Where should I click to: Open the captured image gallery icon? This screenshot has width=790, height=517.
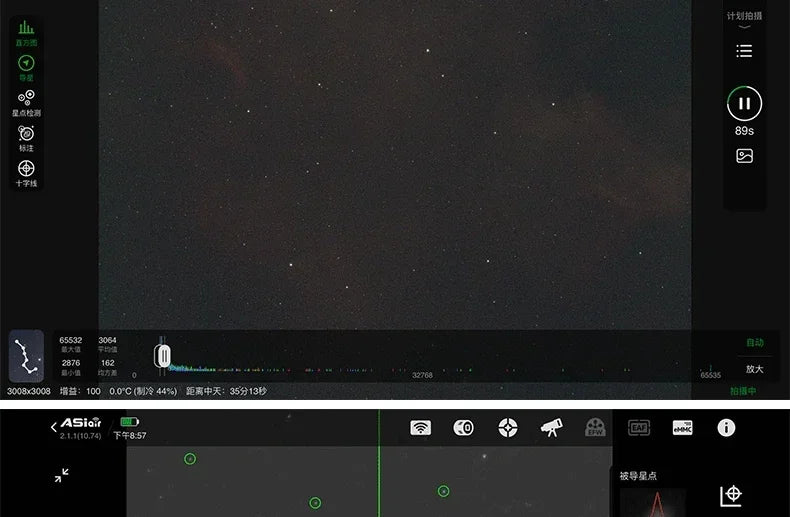[x=744, y=156]
